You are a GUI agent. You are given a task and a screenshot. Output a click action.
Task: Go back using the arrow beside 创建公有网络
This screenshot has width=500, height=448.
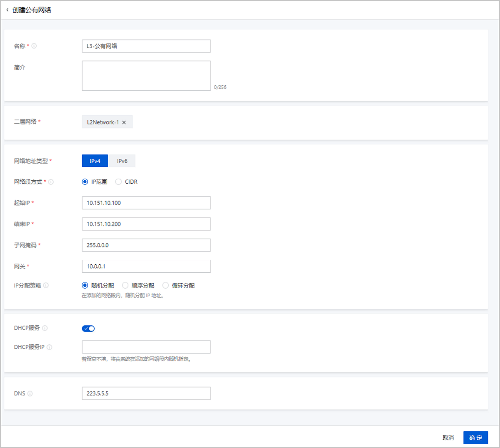coord(7,10)
